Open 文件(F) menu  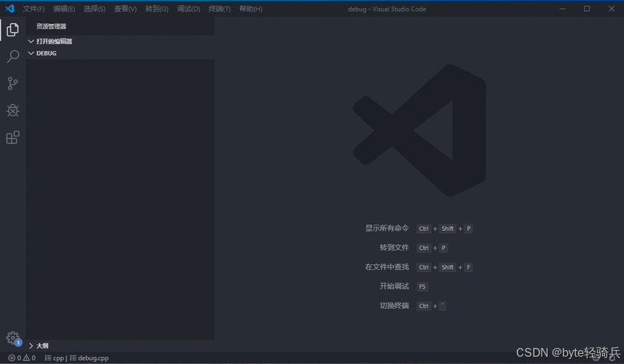(33, 9)
